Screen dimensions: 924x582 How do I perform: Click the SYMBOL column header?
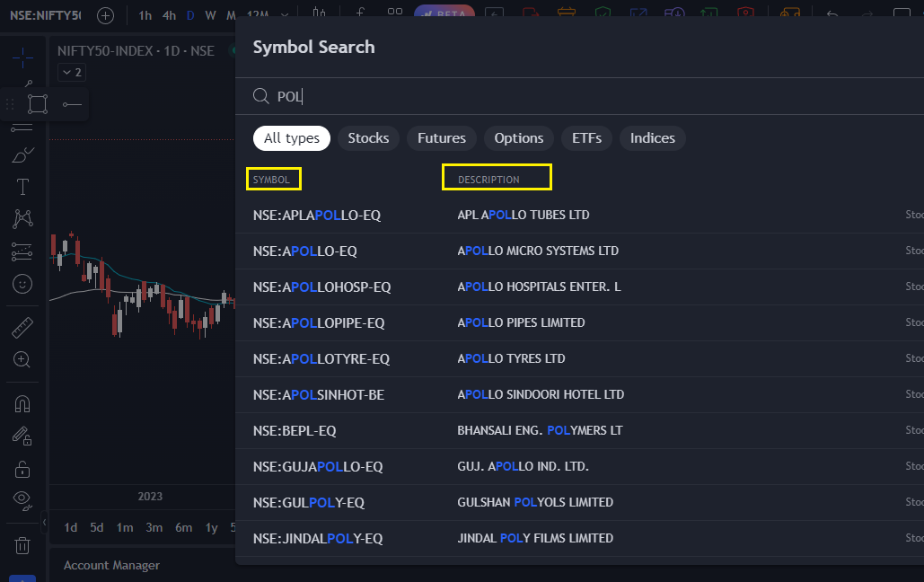click(x=271, y=180)
